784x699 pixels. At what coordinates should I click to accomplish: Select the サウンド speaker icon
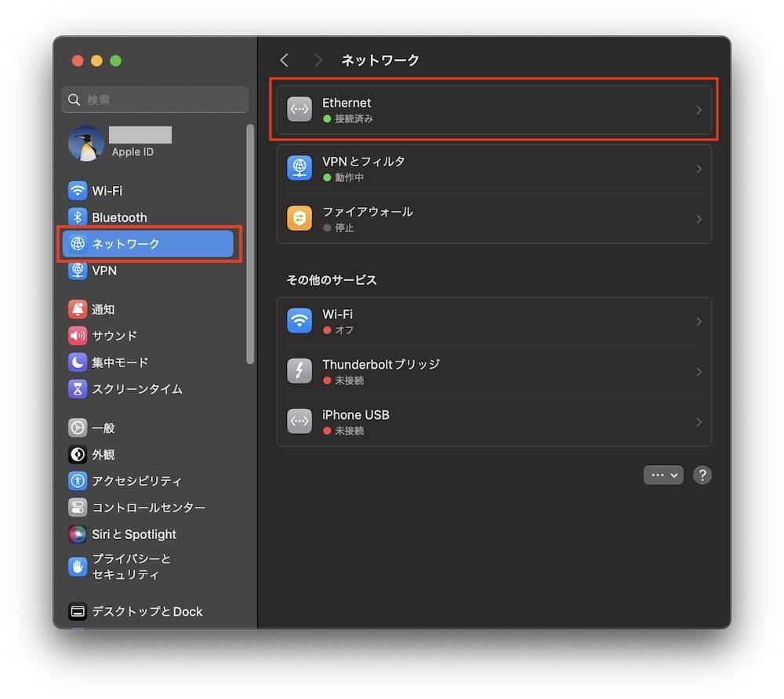coord(78,336)
